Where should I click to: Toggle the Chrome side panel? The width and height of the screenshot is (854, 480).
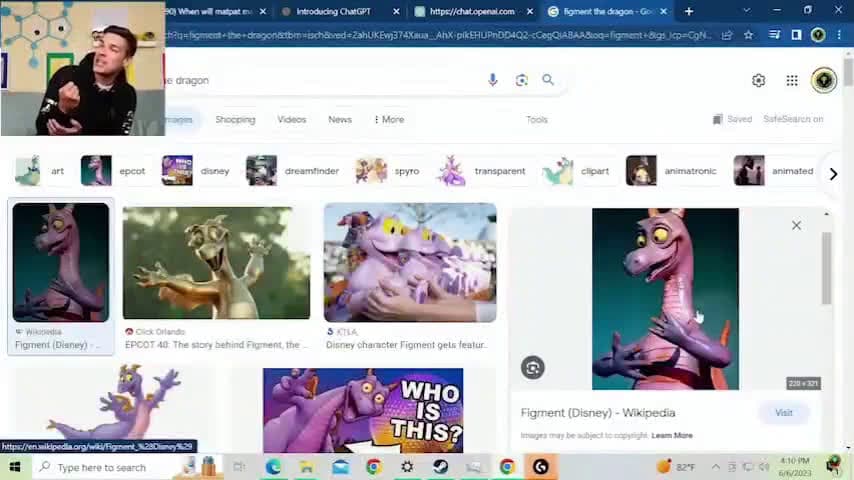[796, 35]
